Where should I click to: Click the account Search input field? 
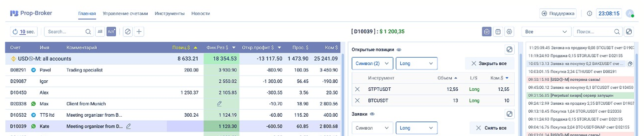coord(66,32)
